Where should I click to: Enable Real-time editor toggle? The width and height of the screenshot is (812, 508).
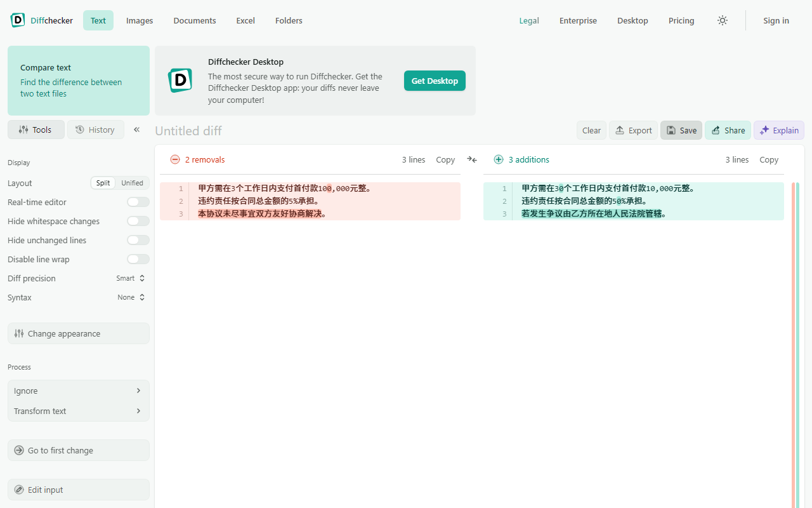click(138, 202)
